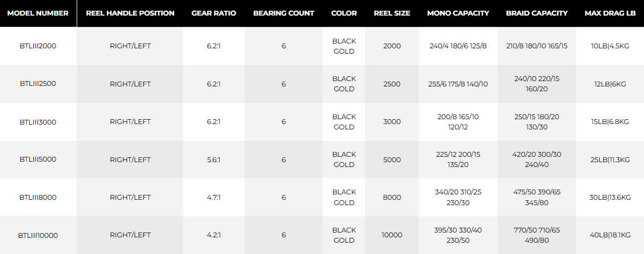
Task: Click model number BTLIII2000
Action: click(x=38, y=46)
